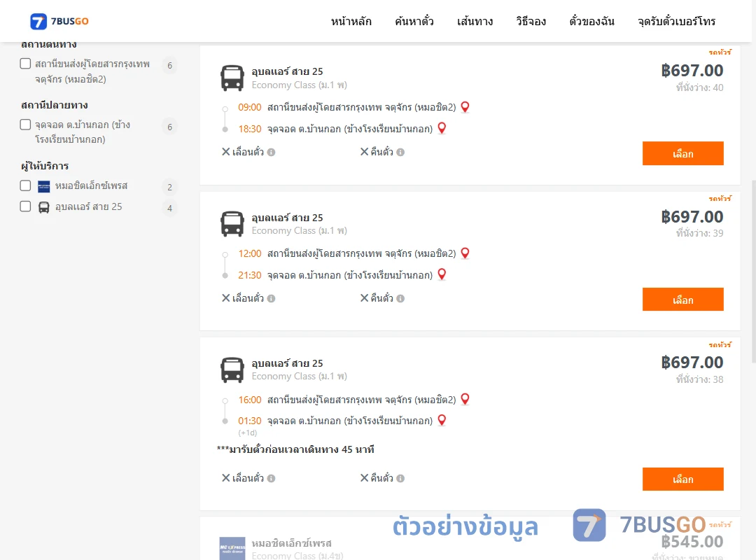
Task: Select the 09:00 trip with the เลือก button
Action: 682,153
